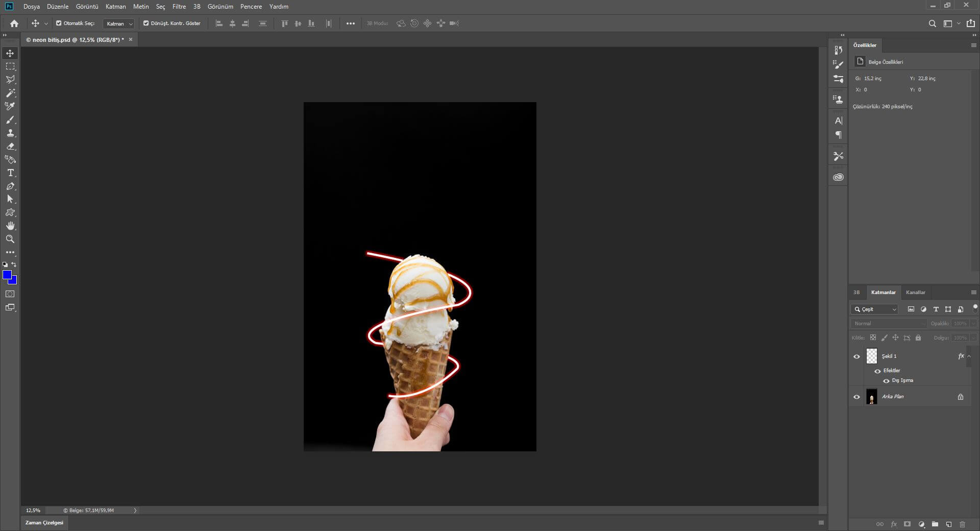Select the Move tool
980x531 pixels.
pyautogui.click(x=10, y=53)
